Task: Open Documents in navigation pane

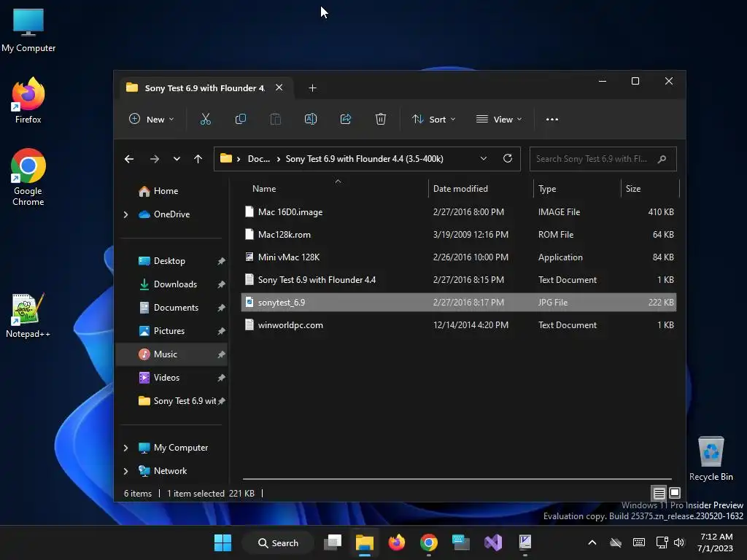Action: pyautogui.click(x=176, y=308)
